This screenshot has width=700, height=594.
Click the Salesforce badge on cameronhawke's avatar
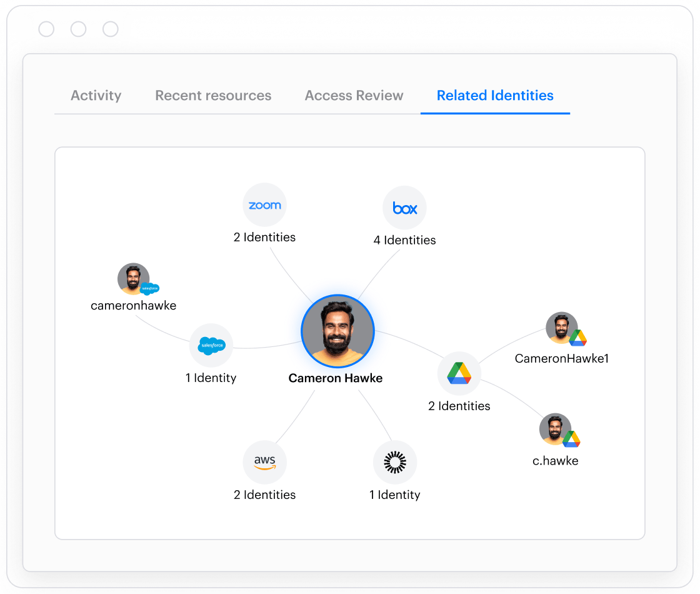point(149,288)
